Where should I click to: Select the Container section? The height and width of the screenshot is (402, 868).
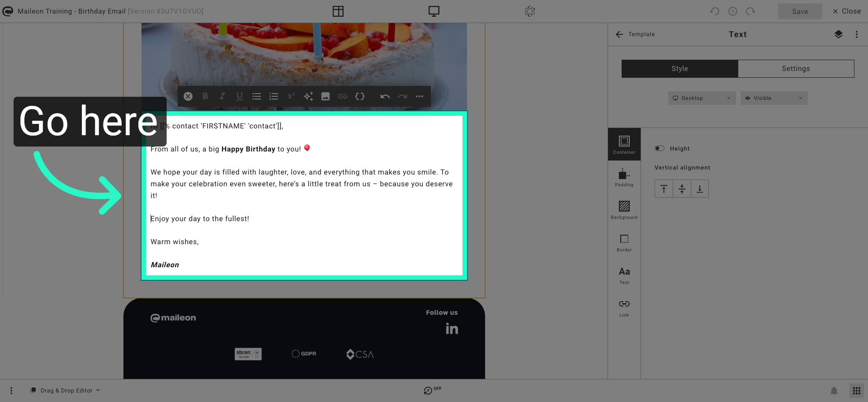click(624, 144)
